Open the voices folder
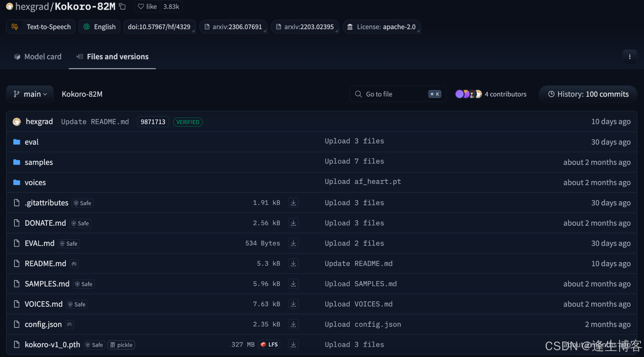The width and height of the screenshot is (644, 357). 35,183
